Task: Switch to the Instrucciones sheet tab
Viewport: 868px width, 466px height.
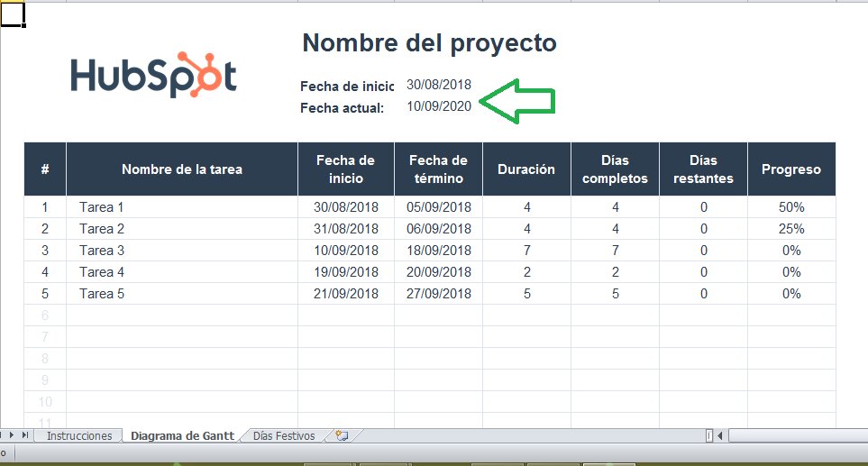Action: 79,436
